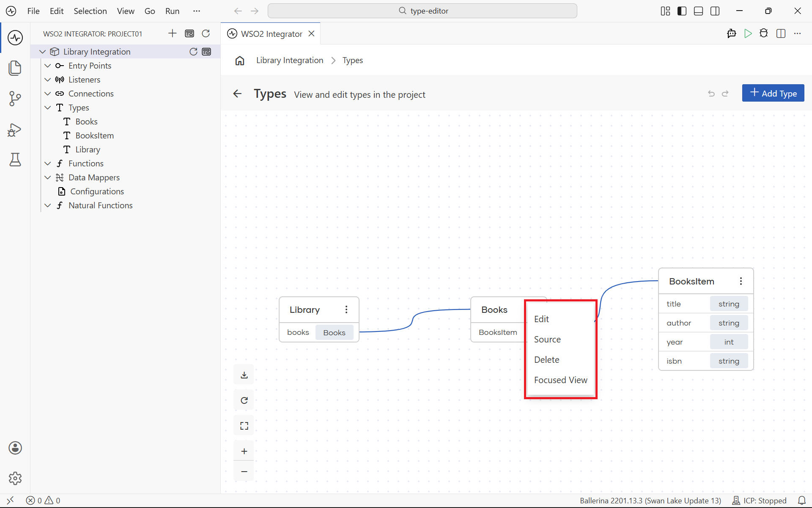Open the Accounts menu icon
This screenshot has height=508, width=812.
[x=15, y=448]
